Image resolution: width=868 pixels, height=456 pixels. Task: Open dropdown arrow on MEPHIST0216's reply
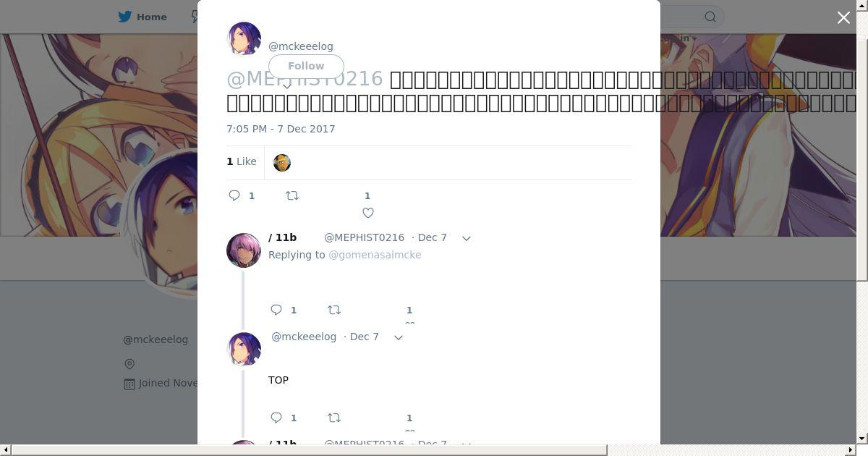467,238
